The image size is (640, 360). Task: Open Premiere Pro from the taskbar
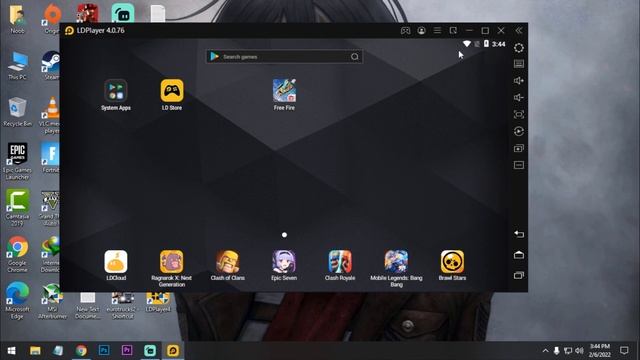(x=127, y=351)
